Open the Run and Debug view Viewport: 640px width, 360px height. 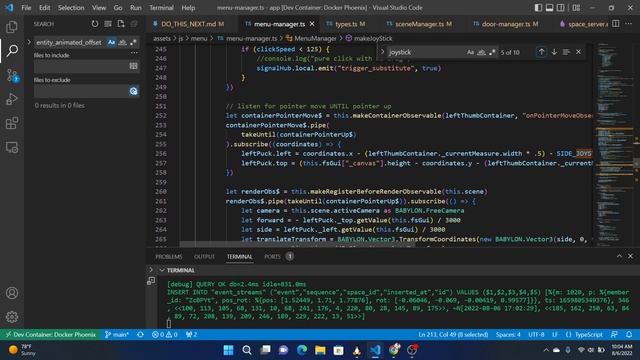click(x=12, y=99)
